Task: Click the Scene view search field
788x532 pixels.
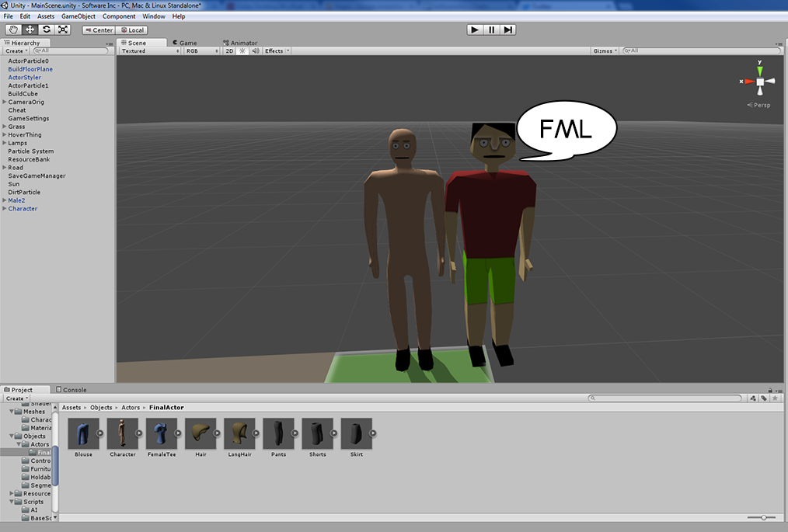Action: click(702, 50)
